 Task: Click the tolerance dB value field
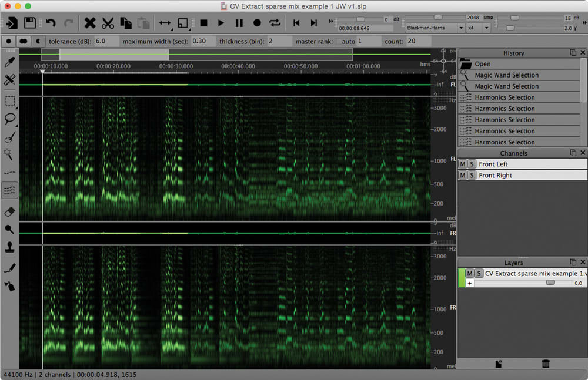click(x=106, y=41)
